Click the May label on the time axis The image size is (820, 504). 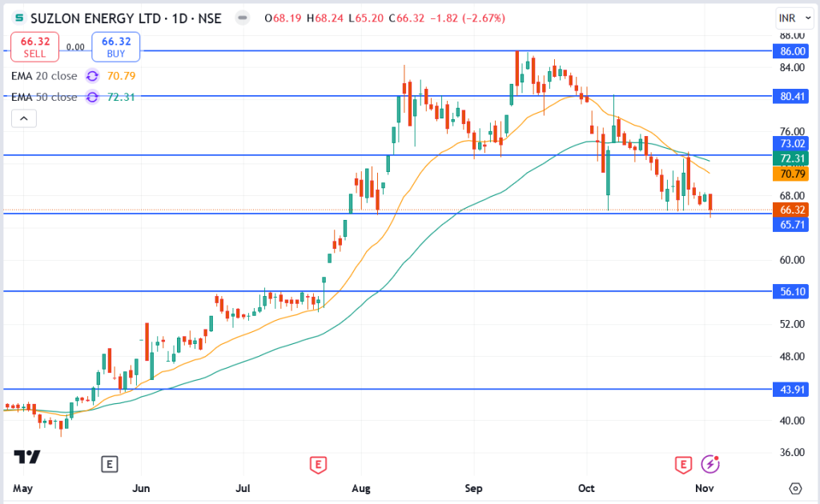click(x=23, y=488)
